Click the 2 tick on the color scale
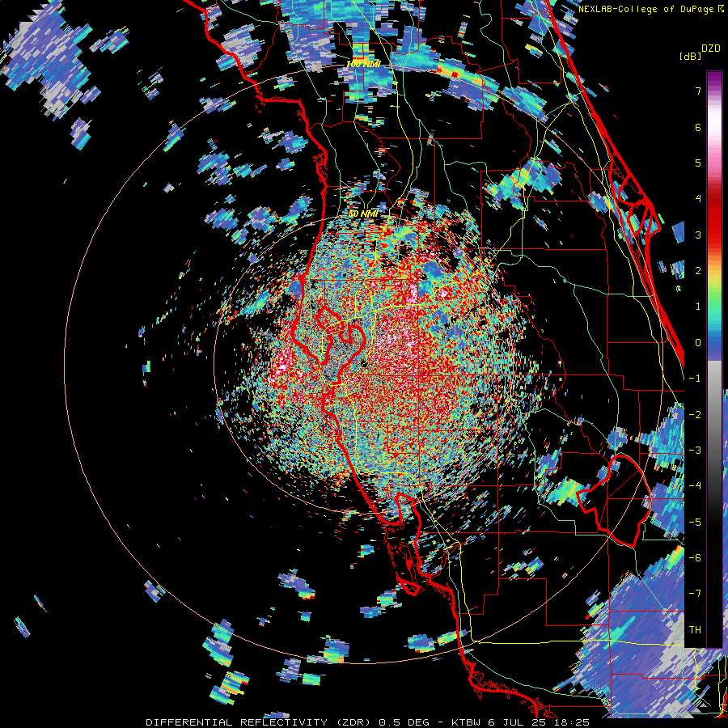The width and height of the screenshot is (728, 728). pos(698,271)
